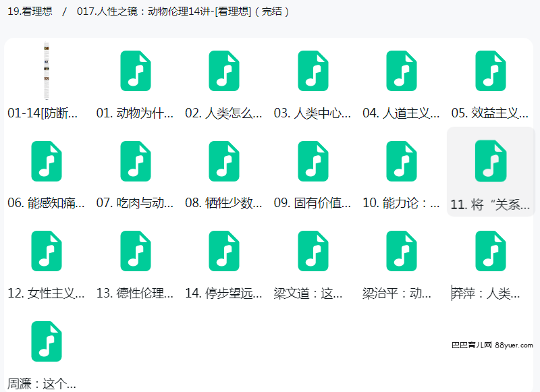Select file name 08. 牺牲少数...
Image resolution: width=540 pixels, height=392 pixels.
click(x=224, y=203)
